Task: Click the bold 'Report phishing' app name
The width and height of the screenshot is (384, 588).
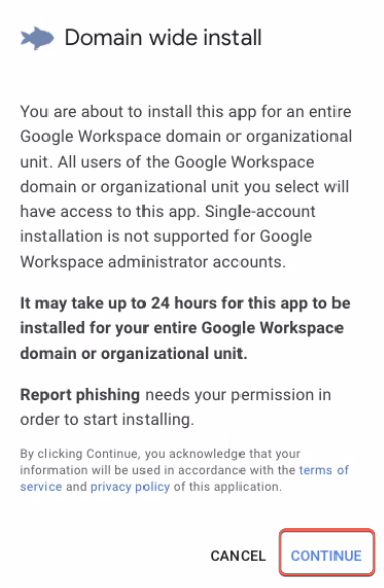Action: point(80,395)
